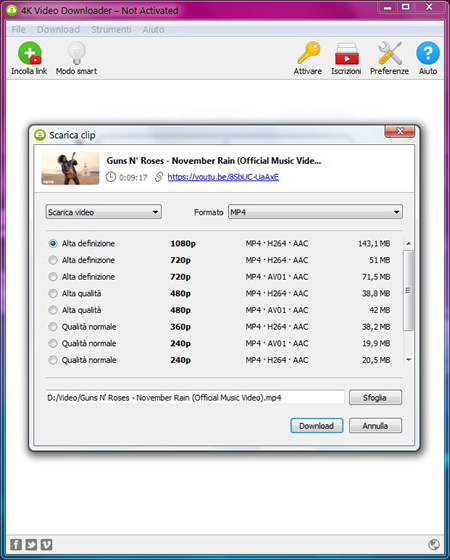Open the Twitter icon in status bar
Image resolution: width=450 pixels, height=560 pixels.
[31, 545]
